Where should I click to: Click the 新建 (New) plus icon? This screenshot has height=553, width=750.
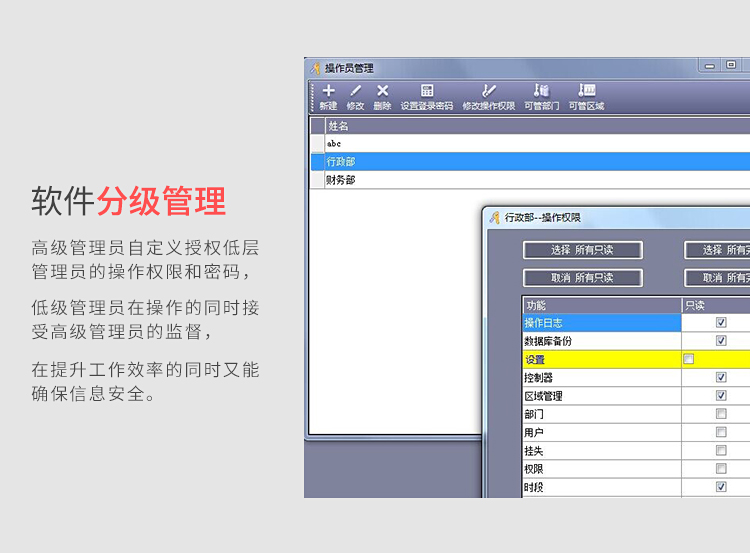point(328,90)
